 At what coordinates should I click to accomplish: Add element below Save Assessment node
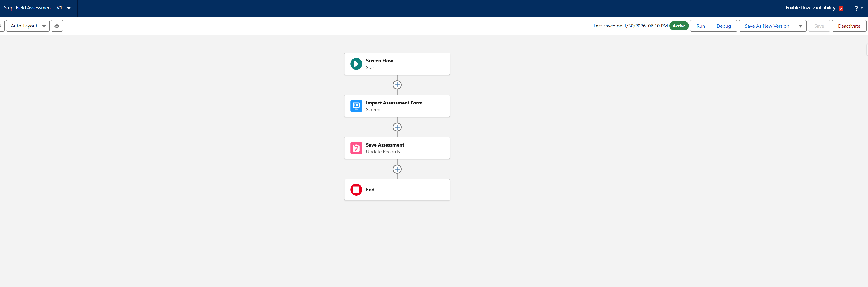pos(397,169)
